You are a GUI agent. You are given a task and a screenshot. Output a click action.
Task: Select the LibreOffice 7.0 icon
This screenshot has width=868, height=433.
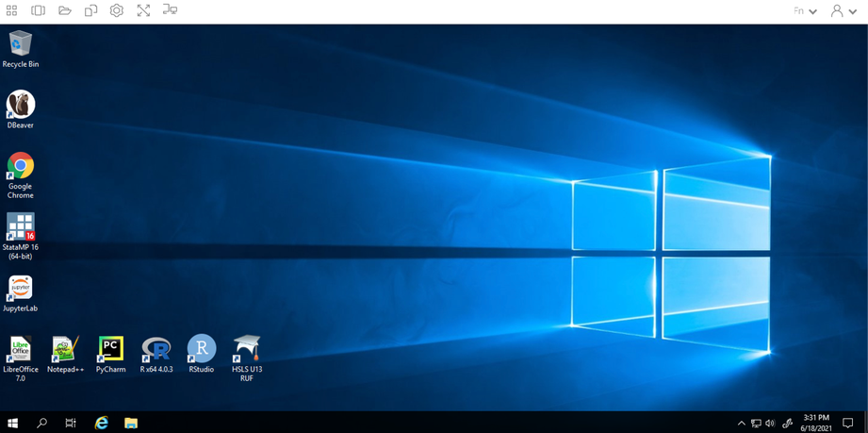coord(20,349)
